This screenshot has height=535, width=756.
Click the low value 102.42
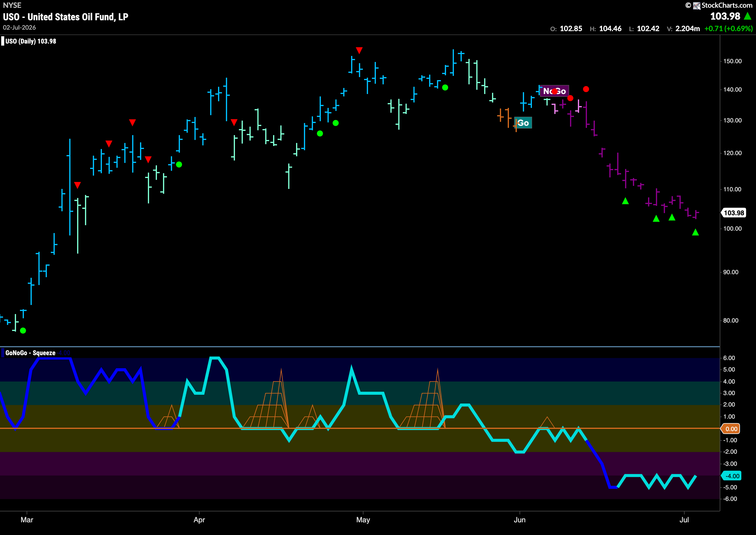click(x=648, y=29)
